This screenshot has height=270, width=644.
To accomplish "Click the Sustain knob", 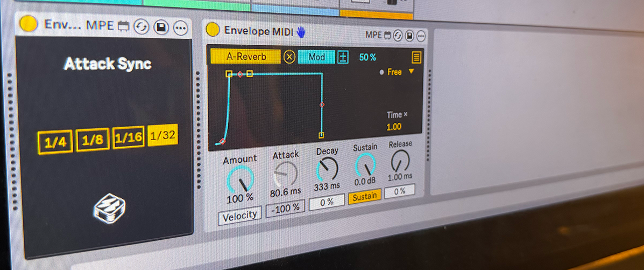I will point(365,164).
